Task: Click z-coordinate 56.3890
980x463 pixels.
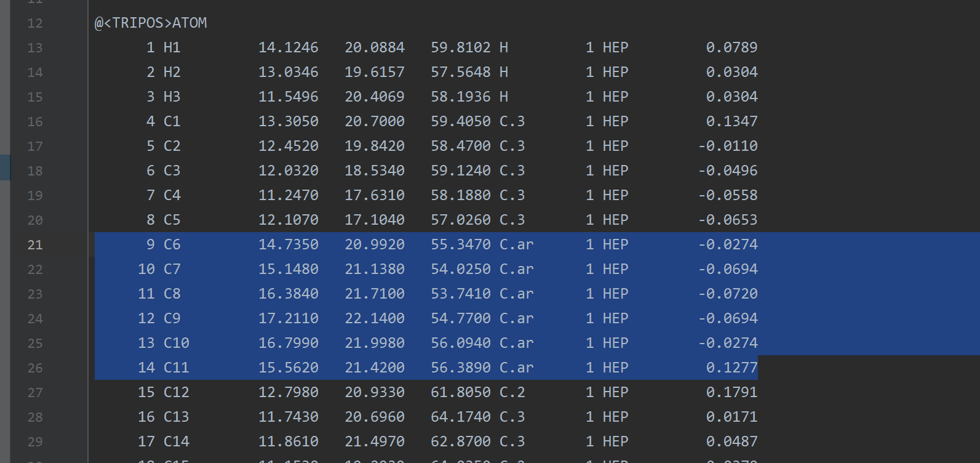Action: 461,368
